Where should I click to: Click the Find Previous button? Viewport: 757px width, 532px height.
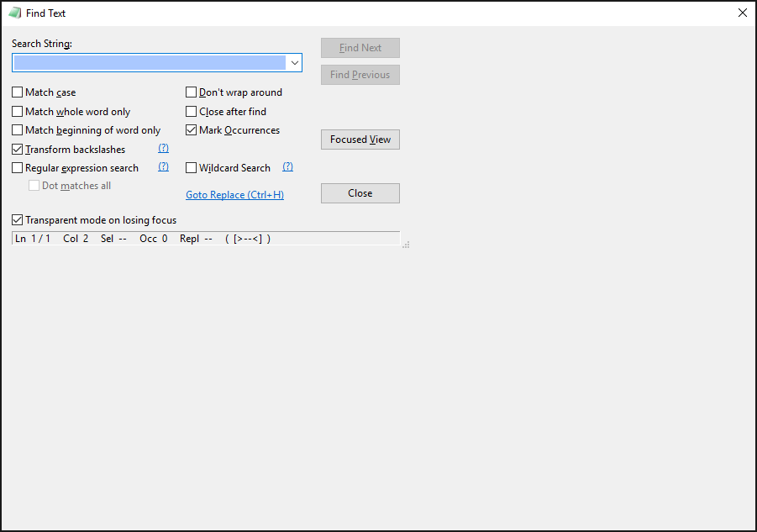point(360,75)
